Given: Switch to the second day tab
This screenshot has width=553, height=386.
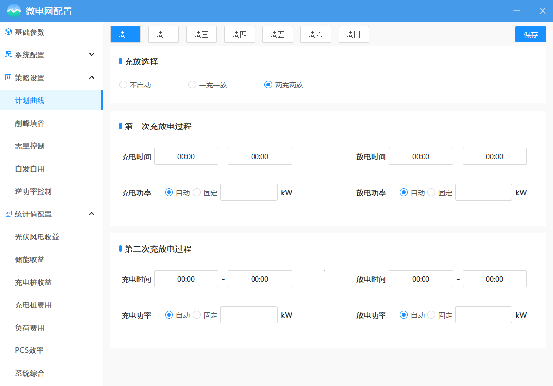Looking at the screenshot, I should tap(163, 34).
